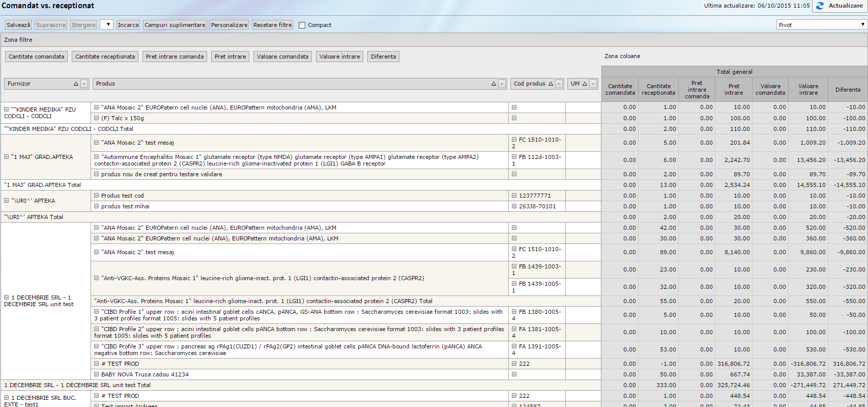Viewport: 868px width, 407px height.
Task: Open the Pivot view dropdown
Action: click(821, 25)
